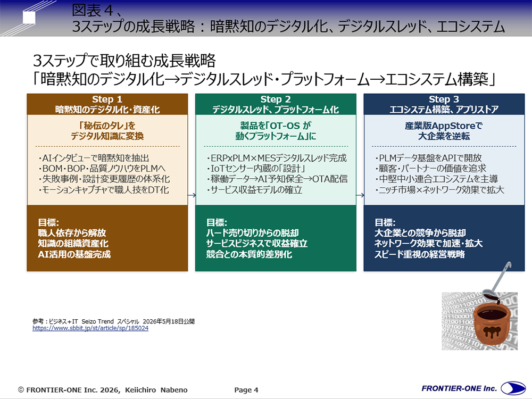The height and width of the screenshot is (399, 532).
Task: Click the goal サービスビジネスで収益確立
Action: tap(257, 243)
